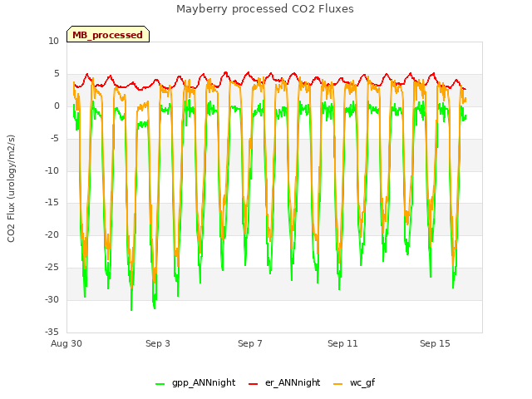Click the Sep 11 x-axis label
532x399 pixels.
pyautogui.click(x=342, y=343)
